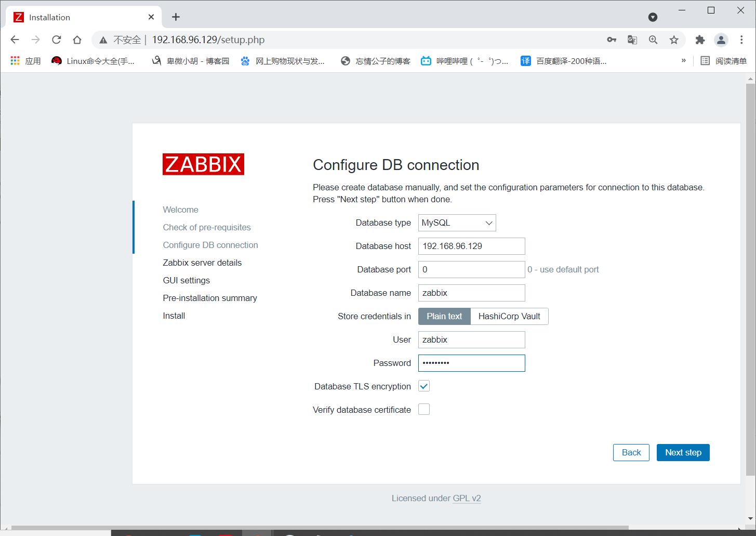
Task: Open Linux命令大全 bookmark
Action: click(93, 61)
